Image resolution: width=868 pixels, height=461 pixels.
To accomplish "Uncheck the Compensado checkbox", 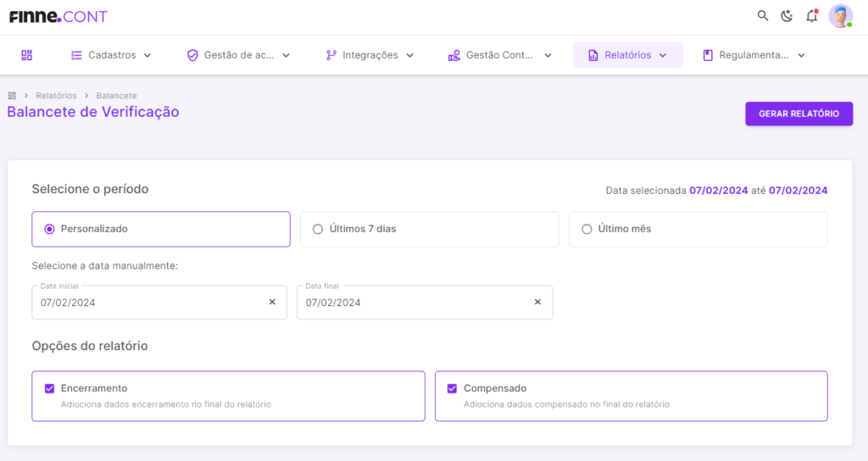I will (453, 388).
